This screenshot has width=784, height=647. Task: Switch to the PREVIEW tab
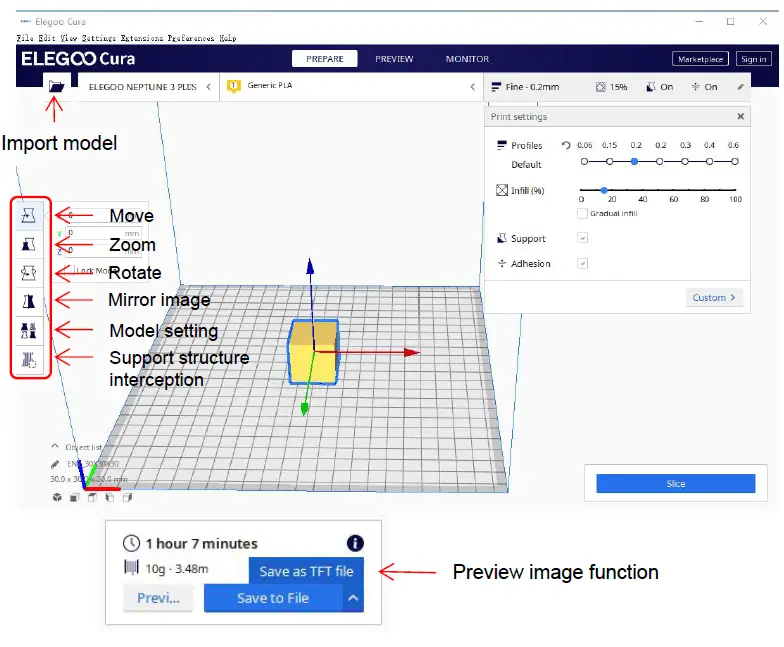click(x=394, y=58)
